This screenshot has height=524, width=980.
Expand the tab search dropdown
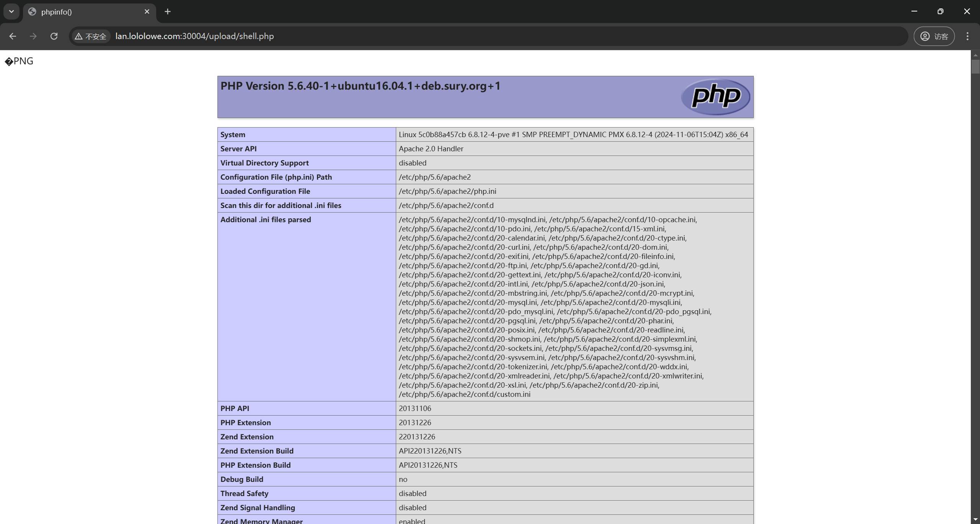tap(11, 12)
